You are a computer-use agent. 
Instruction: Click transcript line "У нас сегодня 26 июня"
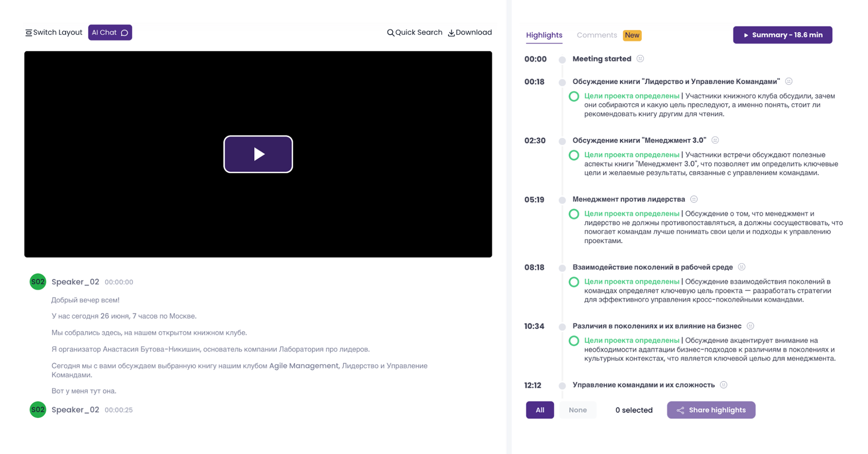click(124, 316)
